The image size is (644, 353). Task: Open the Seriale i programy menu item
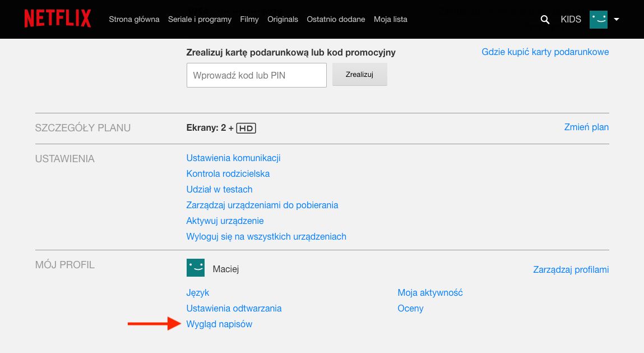200,20
